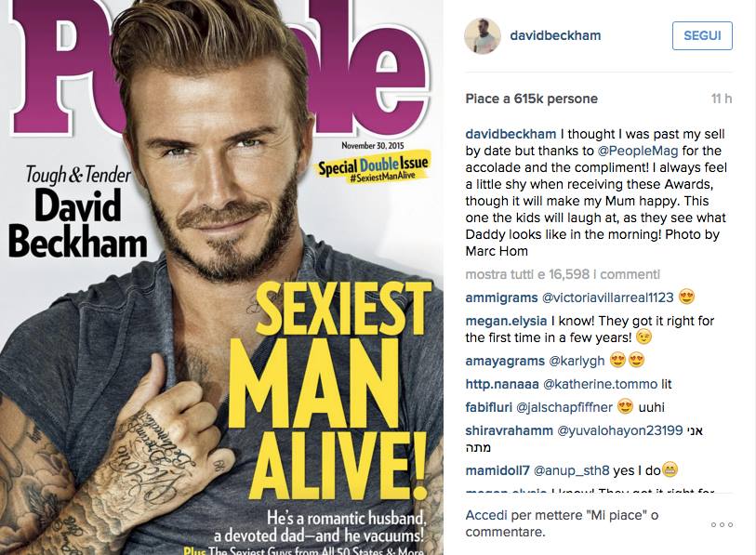Image resolution: width=756 pixels, height=555 pixels.
Task: Click the Accedi login link
Action: tap(486, 515)
